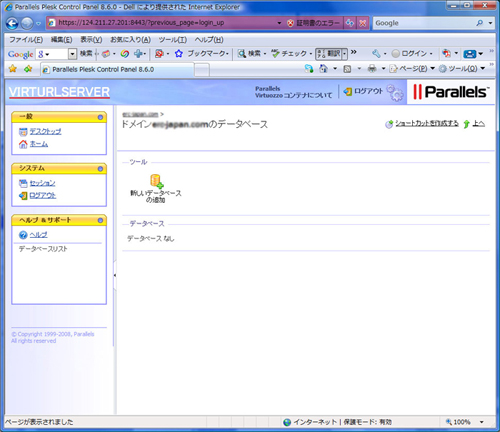The image size is (500, 432).
Task: Click the 翻訳 translate button
Action: [329, 54]
